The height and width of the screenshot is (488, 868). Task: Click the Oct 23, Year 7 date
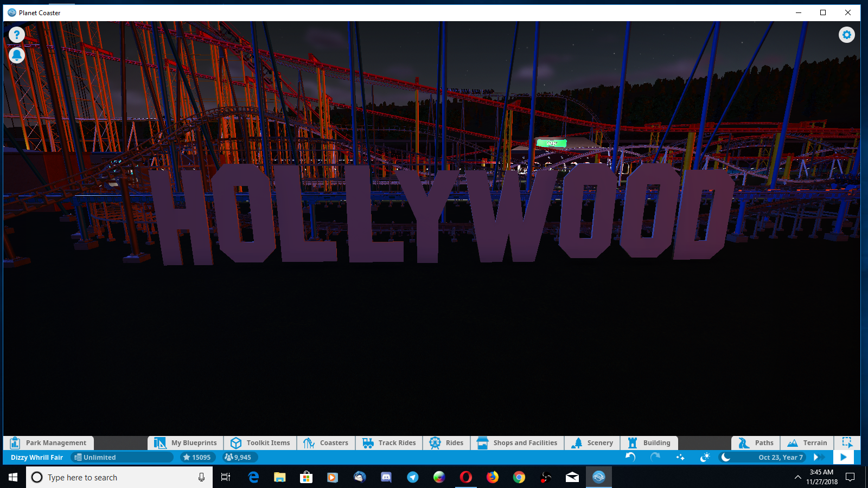pos(781,457)
